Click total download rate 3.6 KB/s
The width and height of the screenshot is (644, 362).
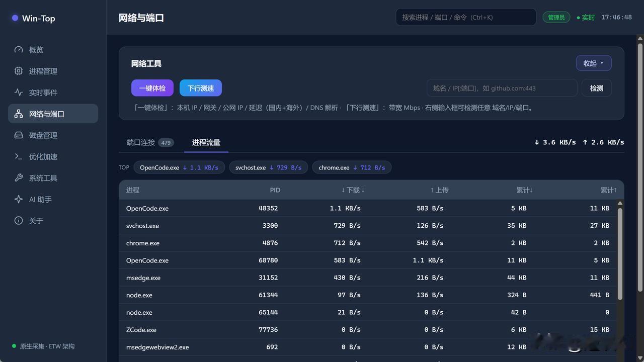[555, 142]
